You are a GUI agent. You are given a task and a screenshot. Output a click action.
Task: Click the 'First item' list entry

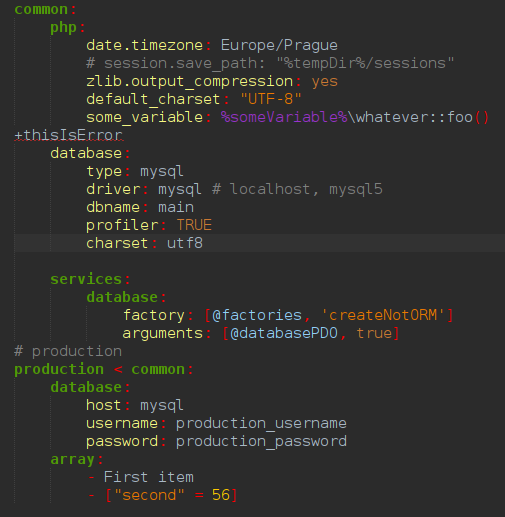tap(149, 477)
